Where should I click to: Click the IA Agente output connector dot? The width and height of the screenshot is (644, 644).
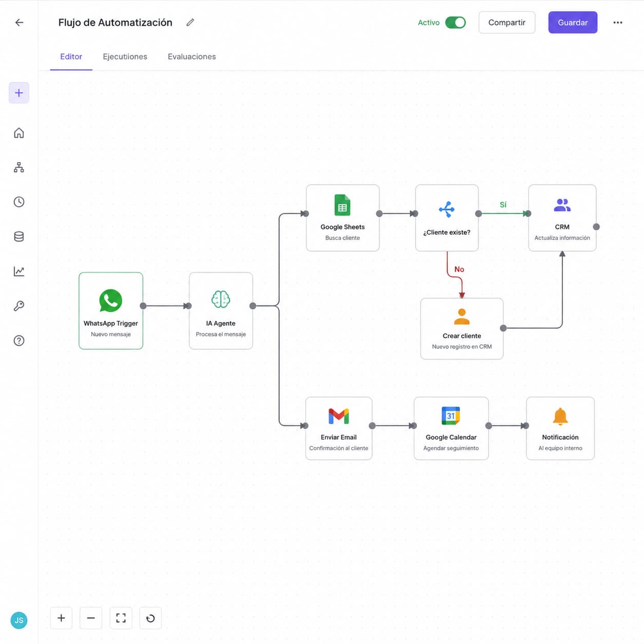point(253,306)
